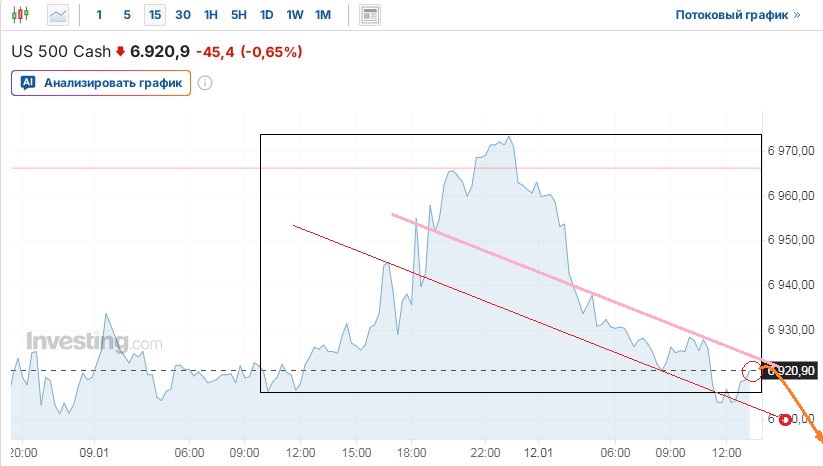Set the chart to 30 minutes
Image resolution: width=823 pixels, height=466 pixels.
(182, 15)
